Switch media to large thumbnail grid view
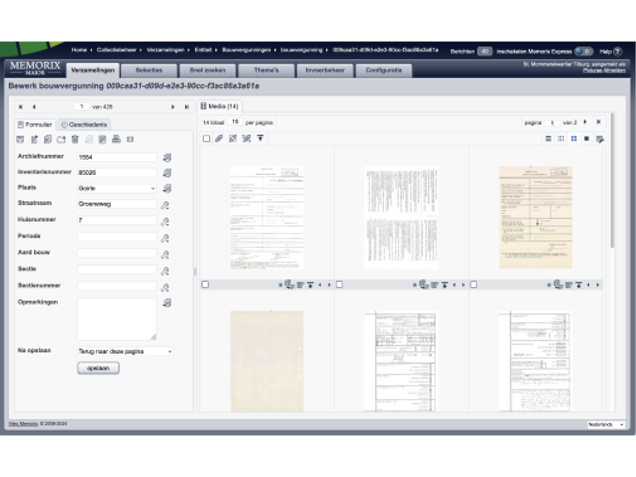This screenshot has width=636, height=477. [x=574, y=139]
